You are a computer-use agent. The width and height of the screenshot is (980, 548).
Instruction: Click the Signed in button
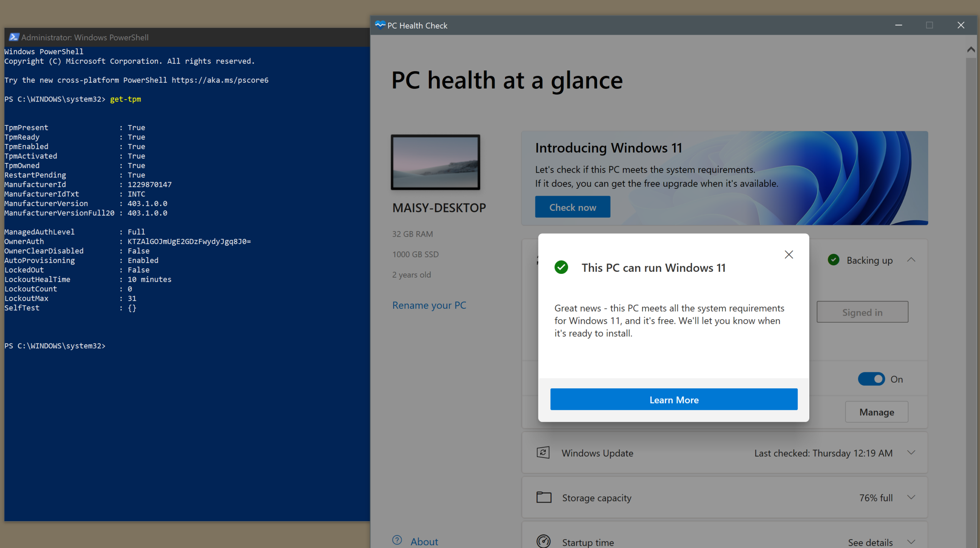(x=862, y=312)
